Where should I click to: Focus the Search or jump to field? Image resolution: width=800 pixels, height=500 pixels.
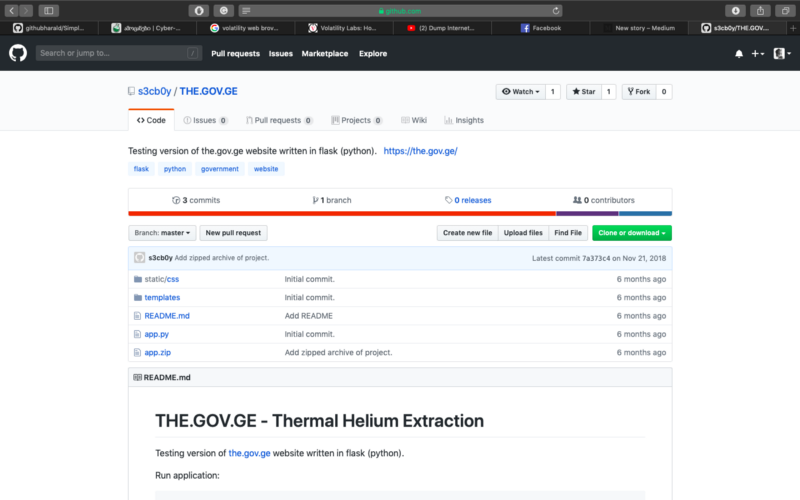tap(118, 53)
